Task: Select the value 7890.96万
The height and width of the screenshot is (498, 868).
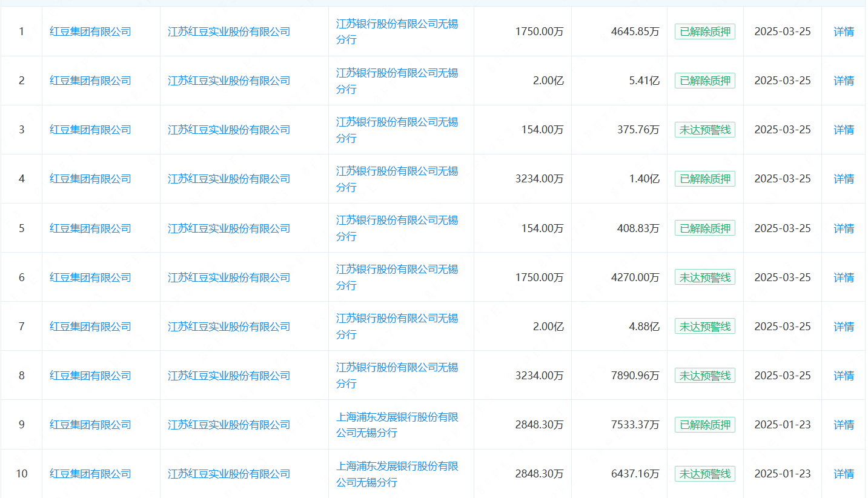Action: coord(635,376)
